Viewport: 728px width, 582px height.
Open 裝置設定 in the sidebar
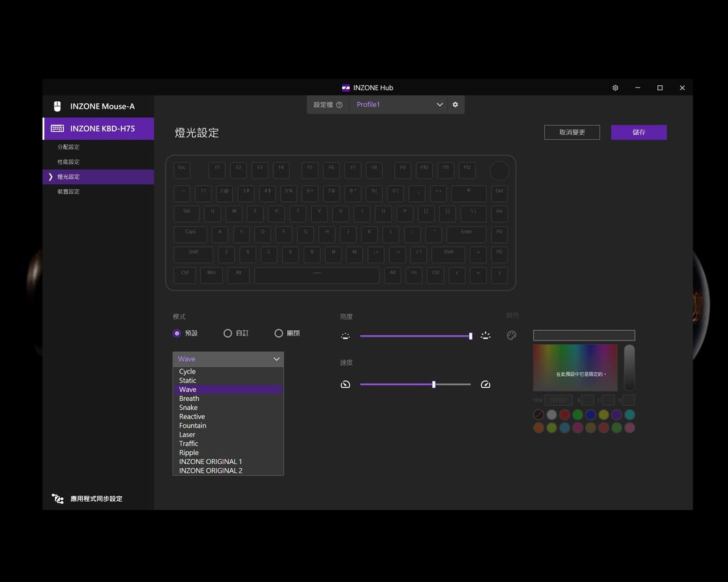pos(98,192)
